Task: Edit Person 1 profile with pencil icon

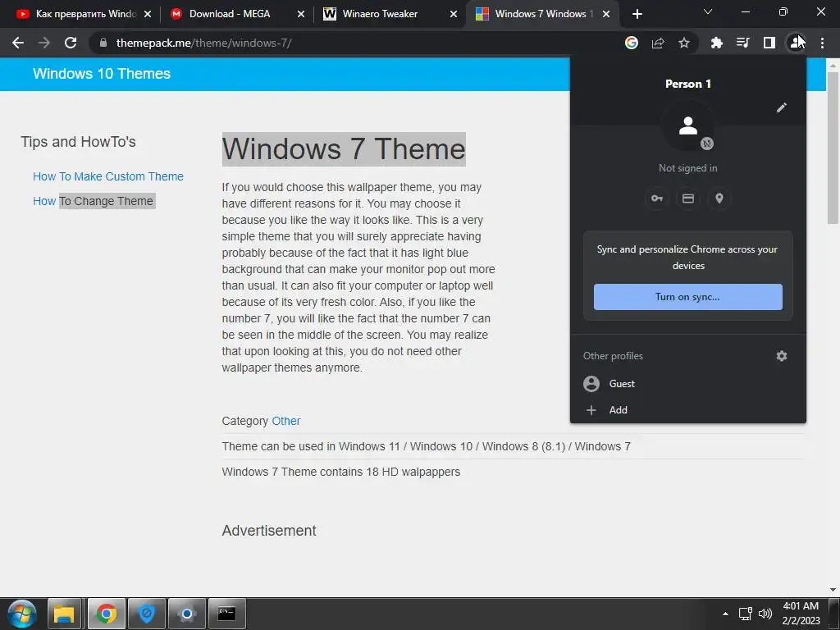Action: (782, 107)
